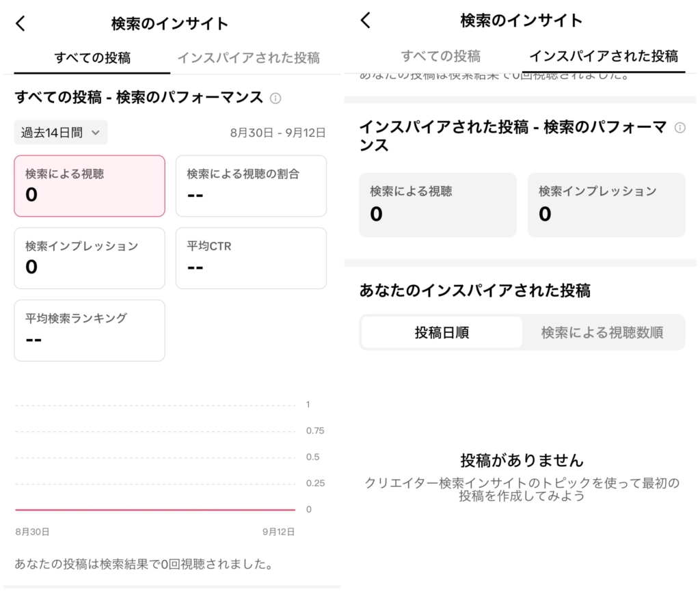Image resolution: width=700 pixels, height=592 pixels.
Task: Select the 平均CTR metric card
Action: (x=251, y=258)
